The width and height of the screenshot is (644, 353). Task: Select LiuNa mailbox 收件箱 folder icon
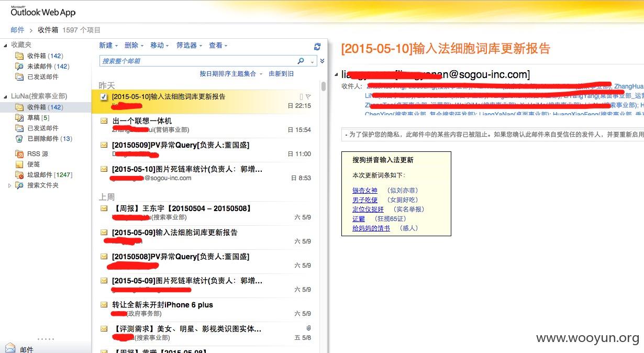[19, 107]
